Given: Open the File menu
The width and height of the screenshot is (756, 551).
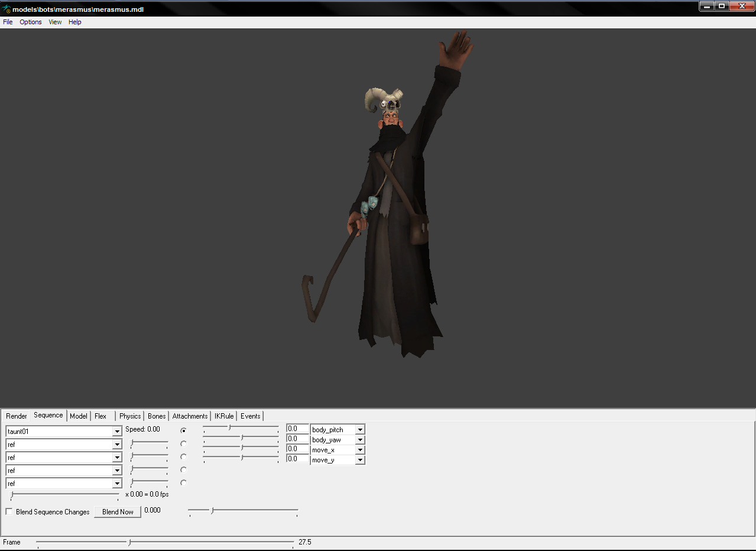Looking at the screenshot, I should pos(8,22).
